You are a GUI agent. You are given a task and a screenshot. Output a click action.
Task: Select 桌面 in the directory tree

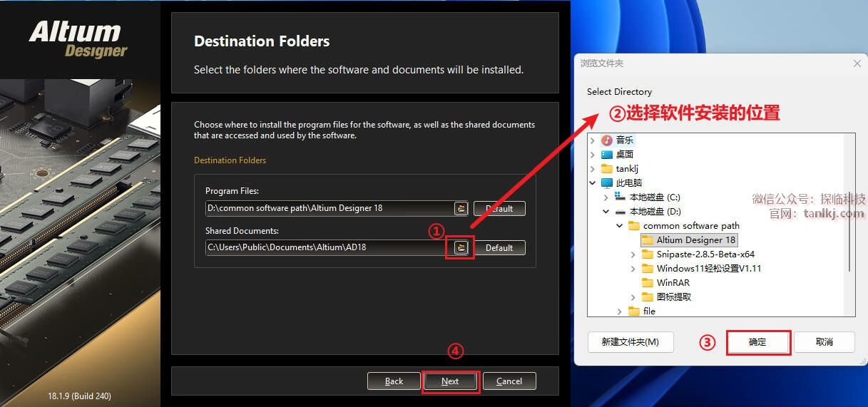click(625, 155)
